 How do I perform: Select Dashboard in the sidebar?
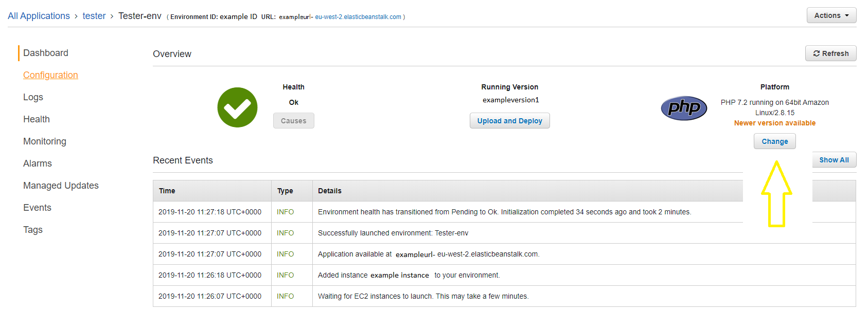[x=45, y=53]
